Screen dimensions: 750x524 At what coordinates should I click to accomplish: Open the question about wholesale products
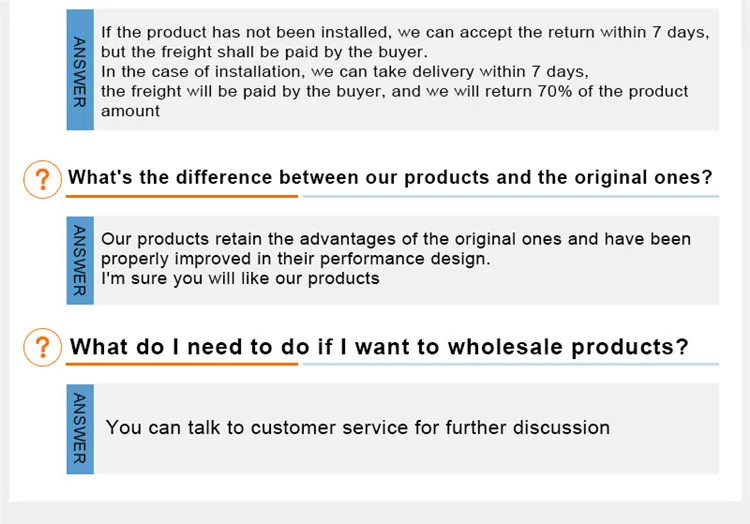[379, 347]
